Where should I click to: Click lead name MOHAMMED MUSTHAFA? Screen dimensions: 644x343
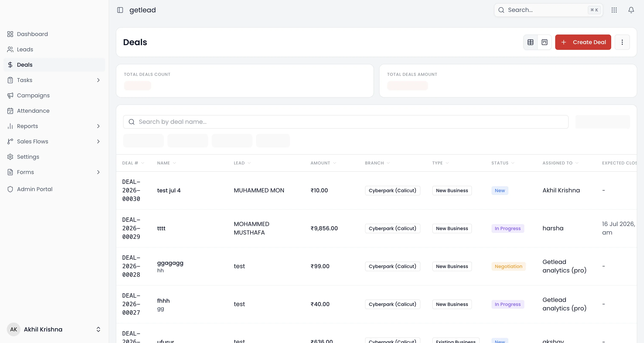click(x=252, y=228)
